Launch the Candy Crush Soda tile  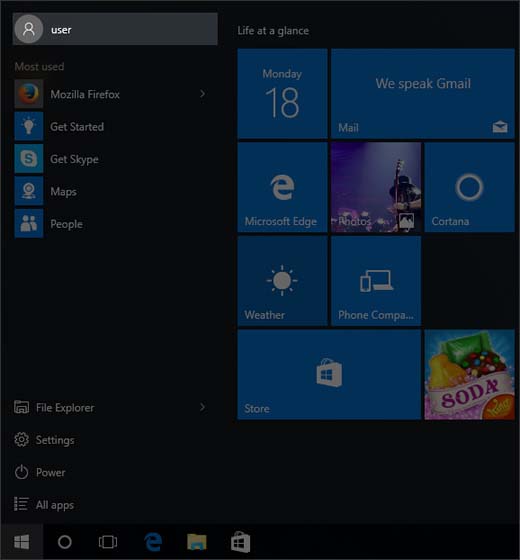[469, 374]
